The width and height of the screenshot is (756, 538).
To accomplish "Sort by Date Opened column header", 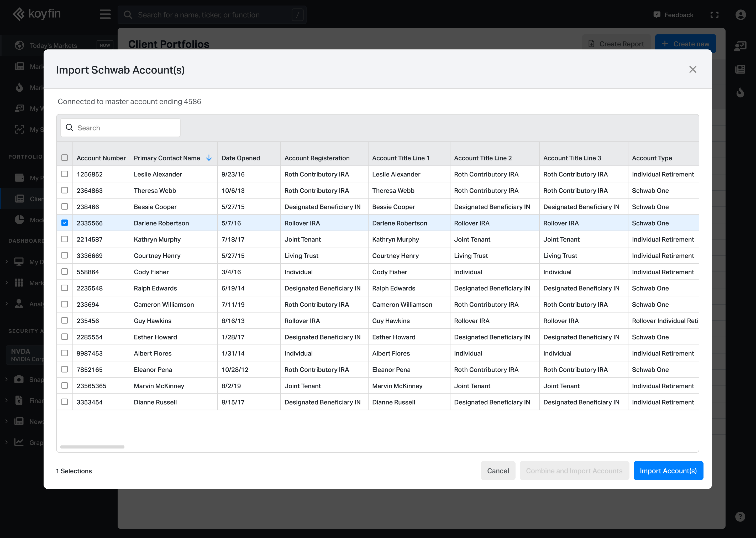I will pyautogui.click(x=241, y=158).
